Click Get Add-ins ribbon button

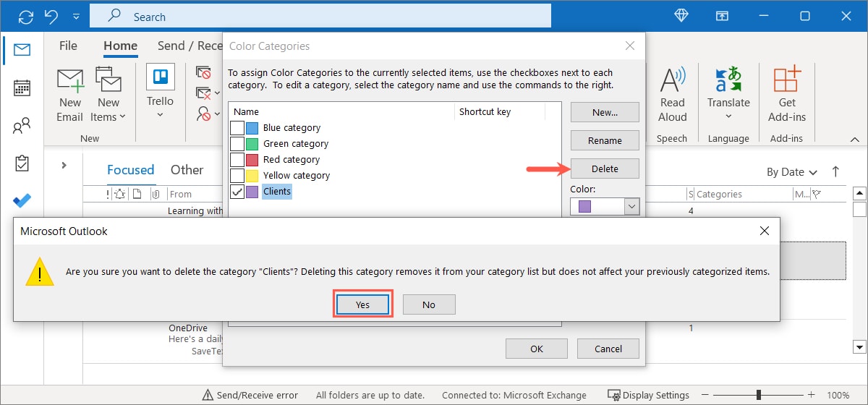[x=787, y=94]
